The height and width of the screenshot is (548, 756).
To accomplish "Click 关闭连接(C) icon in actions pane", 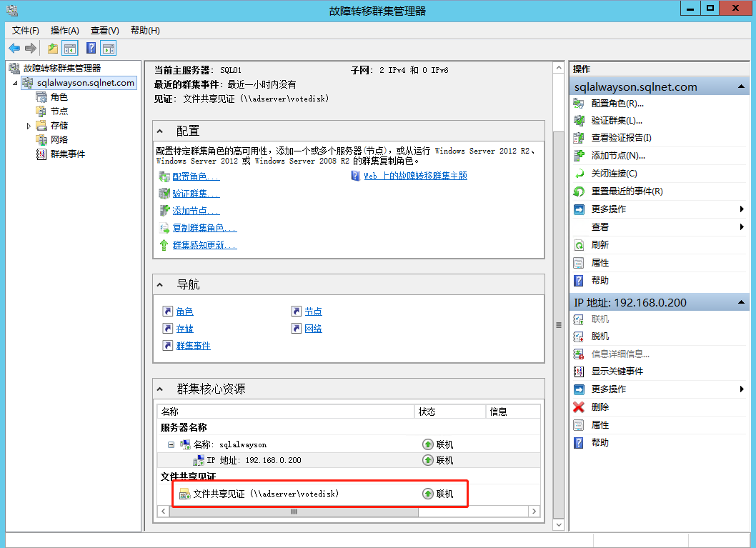I will (579, 173).
